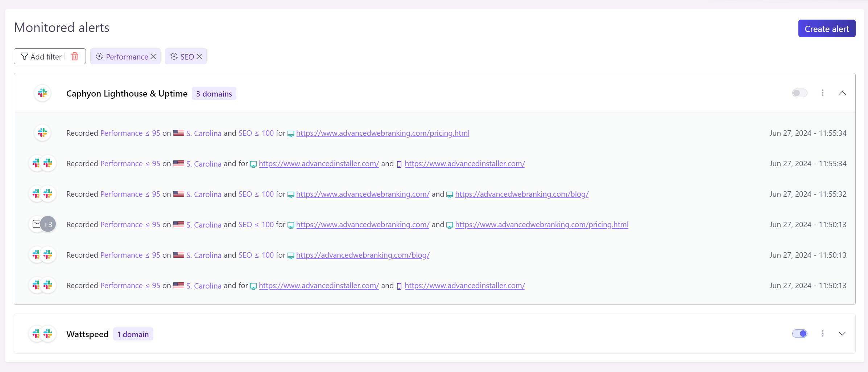The height and width of the screenshot is (372, 868).
Task: Open the first advancedwebranking.com/pricing.html link
Action: (x=383, y=133)
